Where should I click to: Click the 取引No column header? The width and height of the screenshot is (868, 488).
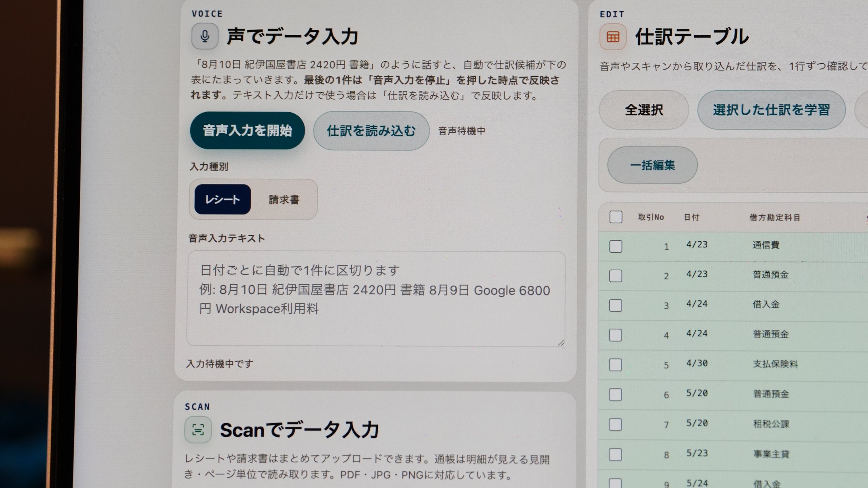651,217
